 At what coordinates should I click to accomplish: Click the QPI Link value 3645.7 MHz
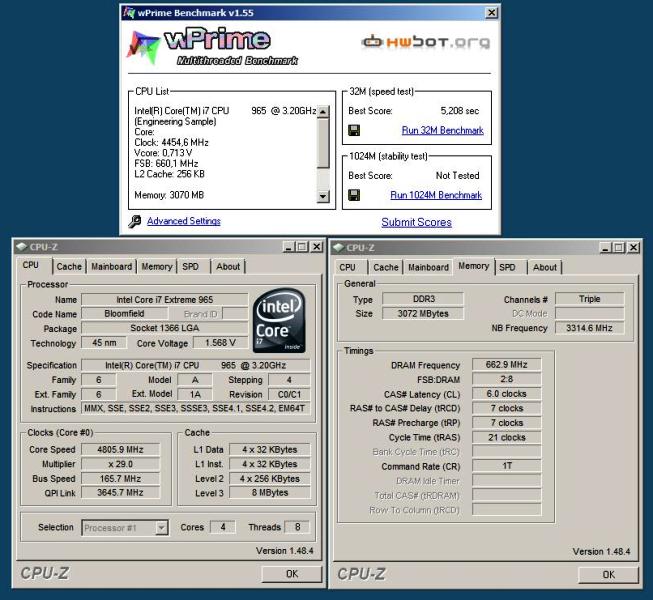tap(120, 493)
